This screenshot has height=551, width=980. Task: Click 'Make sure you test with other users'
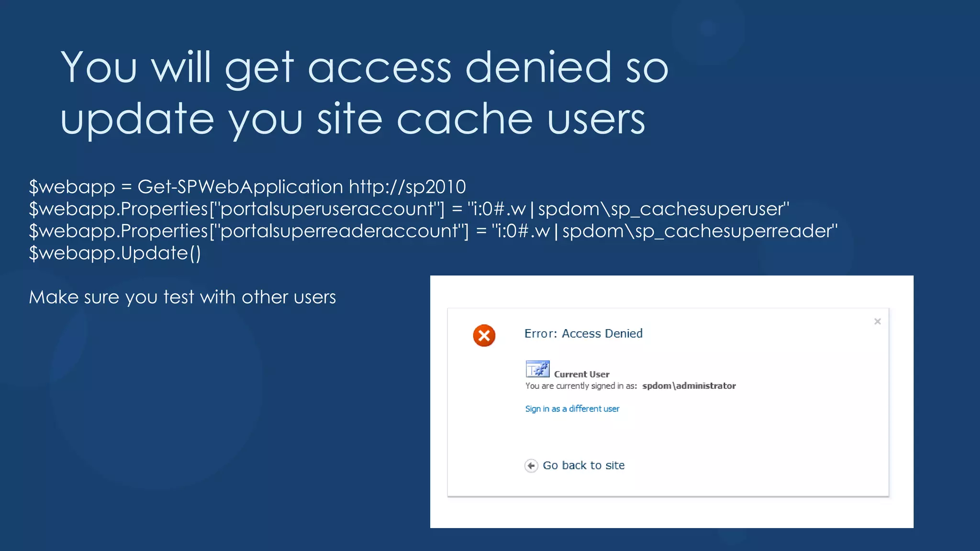point(182,297)
